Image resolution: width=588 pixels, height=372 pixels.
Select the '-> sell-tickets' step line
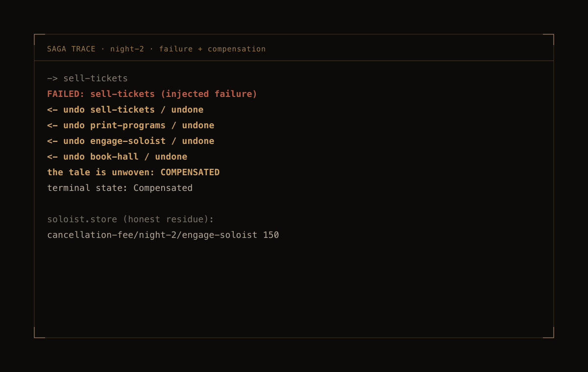click(87, 78)
